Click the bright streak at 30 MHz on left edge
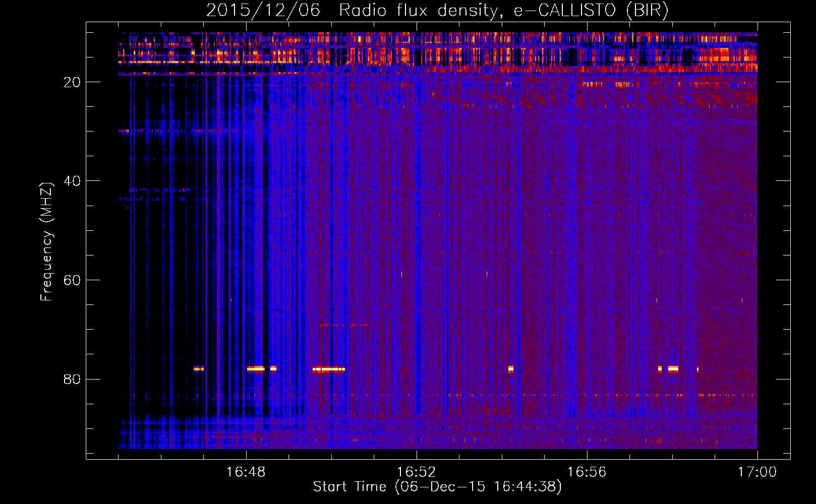This screenshot has width=816, height=504. click(x=124, y=131)
